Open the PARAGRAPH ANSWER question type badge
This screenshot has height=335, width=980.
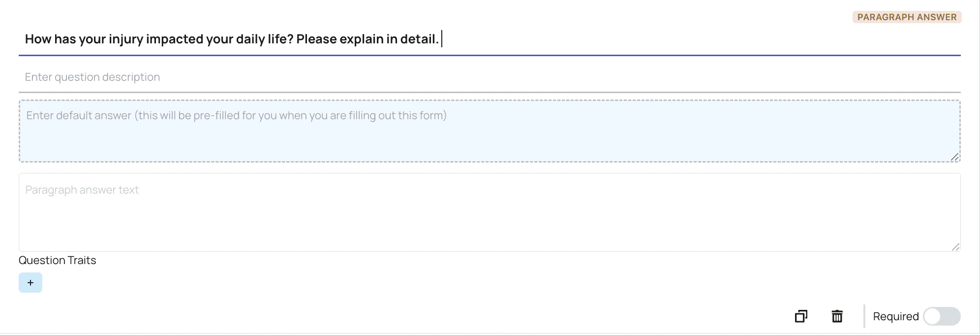[x=907, y=17]
